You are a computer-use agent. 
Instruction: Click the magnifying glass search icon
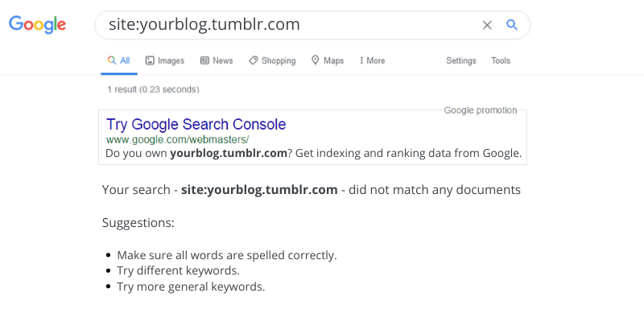pos(512,25)
